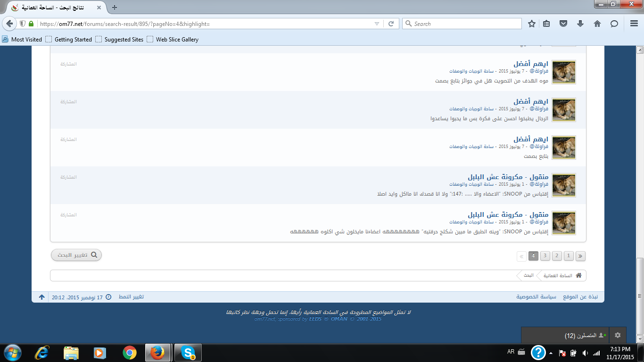Expand the system tray hidden icons

pyautogui.click(x=550, y=353)
